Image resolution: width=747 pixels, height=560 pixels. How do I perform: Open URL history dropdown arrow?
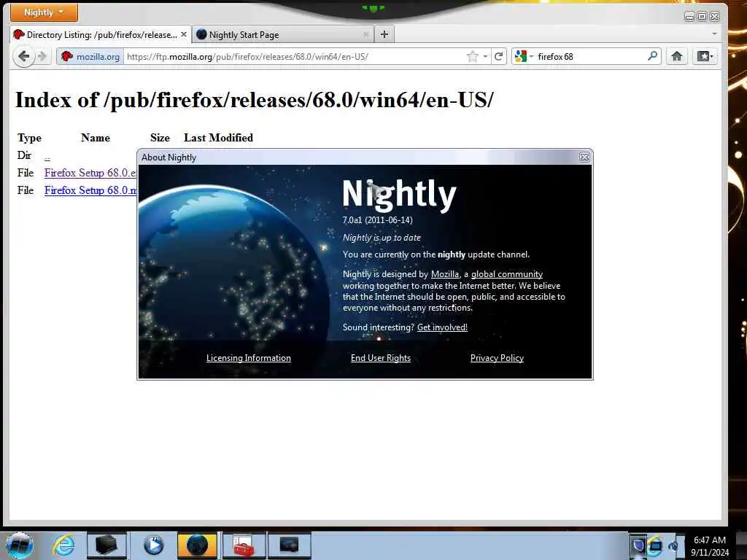(x=485, y=57)
